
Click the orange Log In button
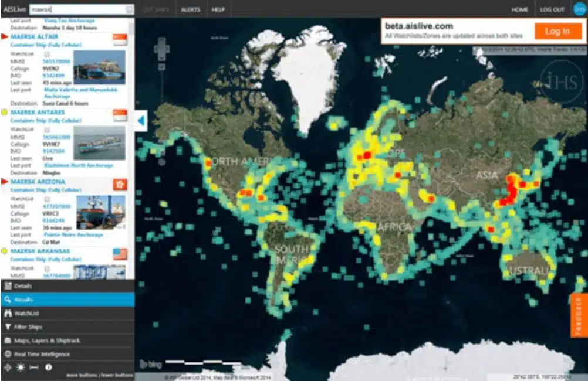558,31
